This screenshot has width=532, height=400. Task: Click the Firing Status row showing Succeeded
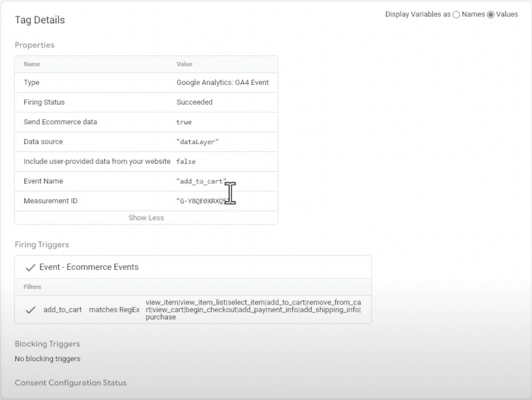point(194,102)
